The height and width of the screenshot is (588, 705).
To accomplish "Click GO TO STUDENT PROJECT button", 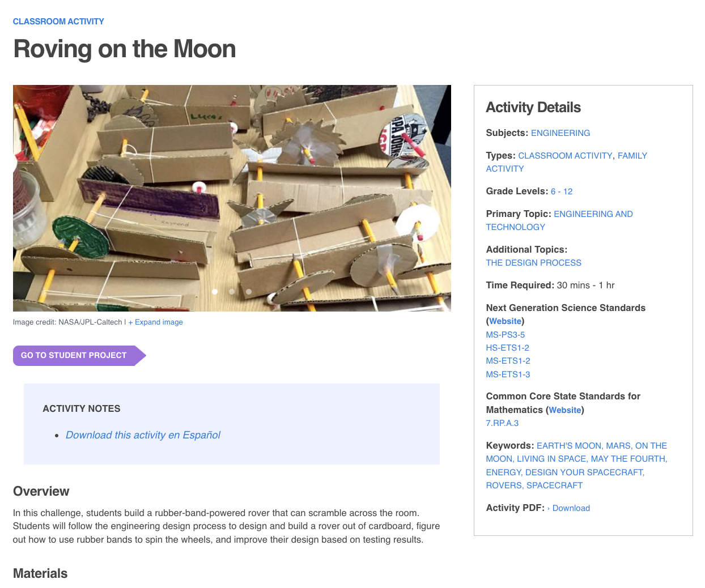I will (74, 355).
